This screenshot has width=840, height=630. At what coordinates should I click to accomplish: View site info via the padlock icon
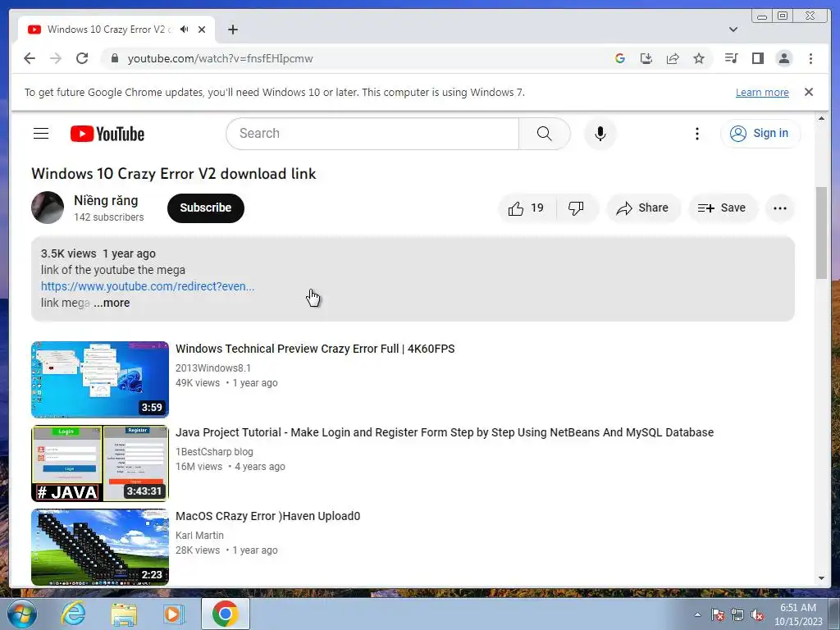point(115,58)
